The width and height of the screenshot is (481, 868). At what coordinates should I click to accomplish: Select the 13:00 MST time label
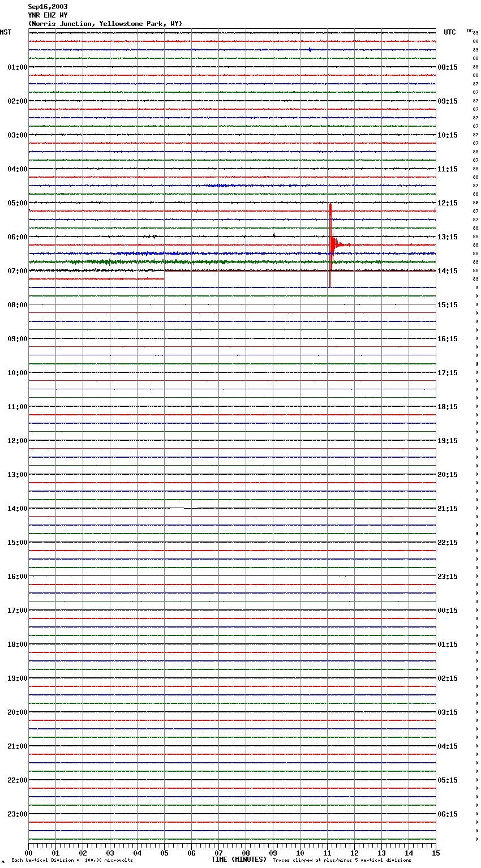click(x=18, y=475)
